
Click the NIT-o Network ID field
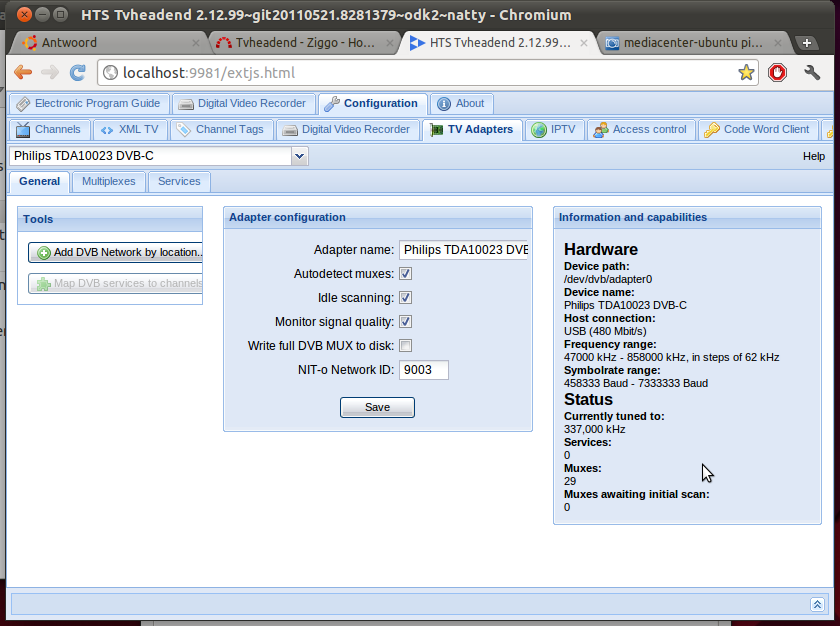tap(424, 370)
